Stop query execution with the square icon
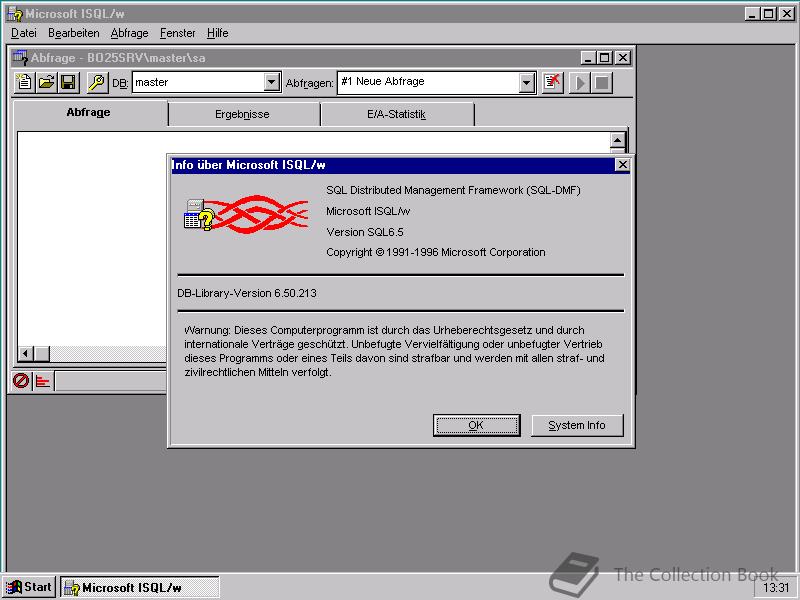The image size is (800, 600). coord(602,83)
